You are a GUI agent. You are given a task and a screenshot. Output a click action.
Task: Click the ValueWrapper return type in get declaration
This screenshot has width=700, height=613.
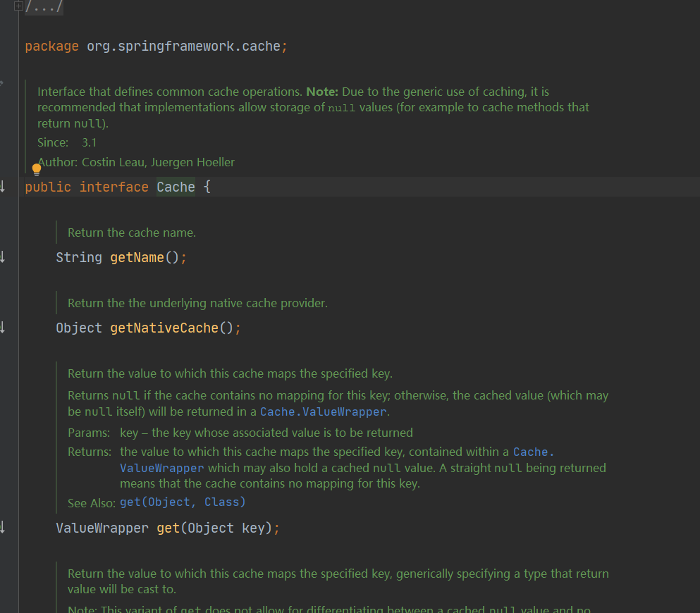[102, 528]
